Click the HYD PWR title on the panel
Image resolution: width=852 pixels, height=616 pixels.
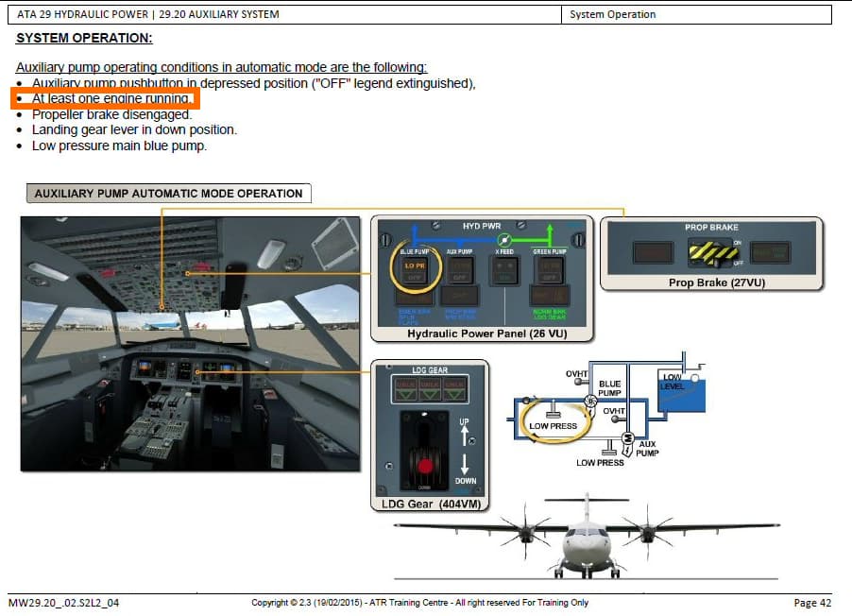point(482,226)
